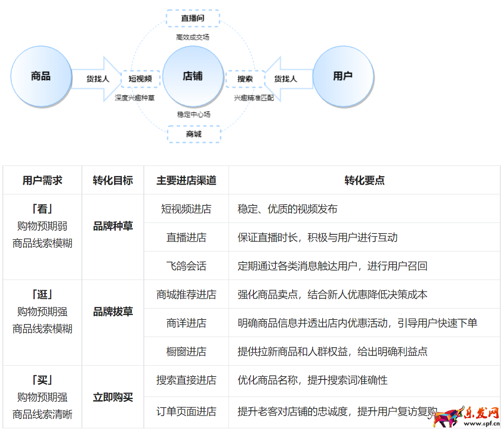Select the 搜索 dashed box
The image size is (504, 432).
(x=245, y=79)
